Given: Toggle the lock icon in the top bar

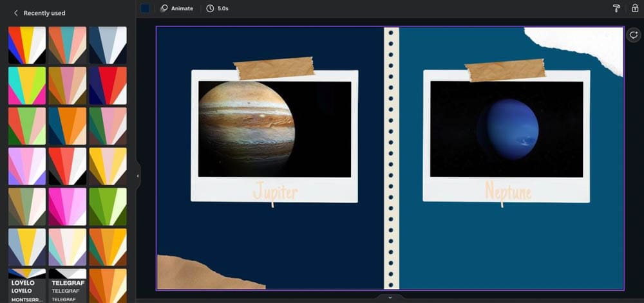Looking at the screenshot, I should 635,8.
